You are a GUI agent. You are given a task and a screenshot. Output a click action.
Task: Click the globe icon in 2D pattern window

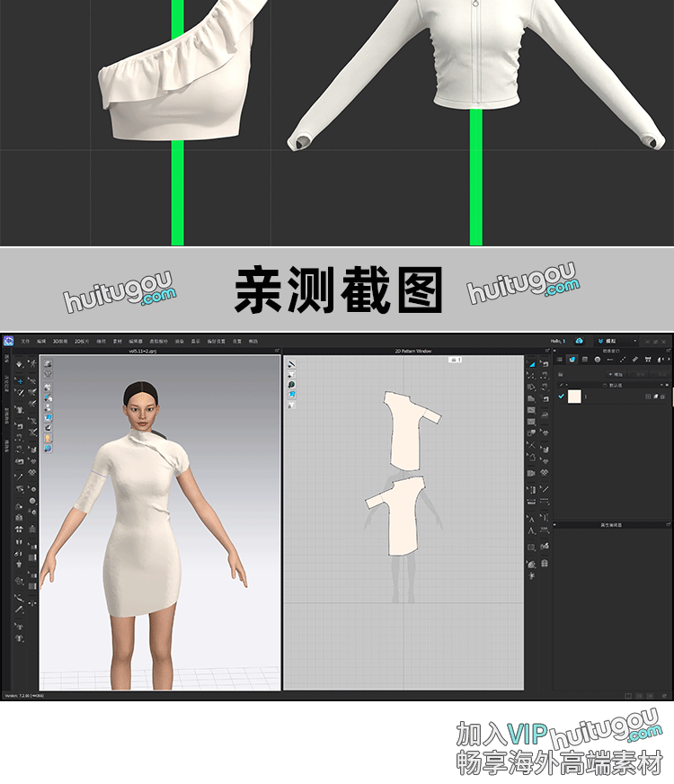(x=292, y=385)
